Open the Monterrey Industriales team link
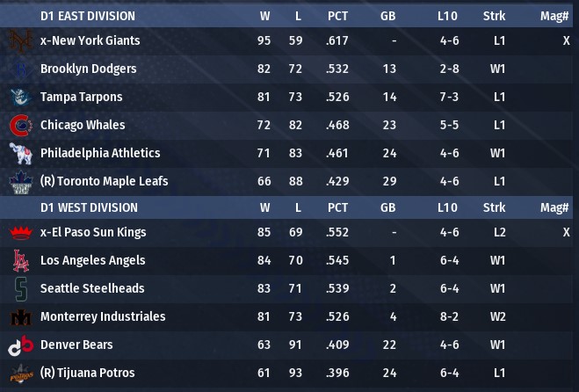Screen dimensions: 579x392 pos(103,316)
